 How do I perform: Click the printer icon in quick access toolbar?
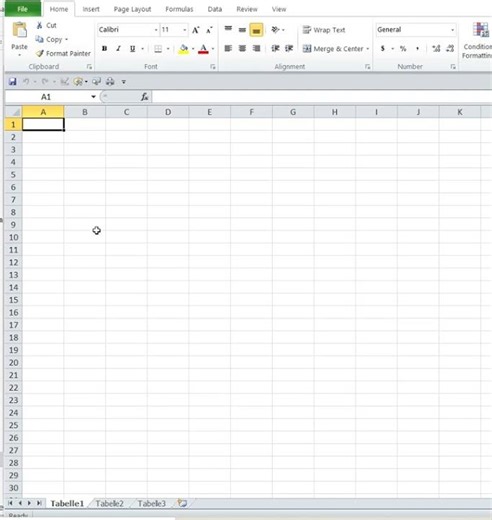pyautogui.click(x=110, y=82)
